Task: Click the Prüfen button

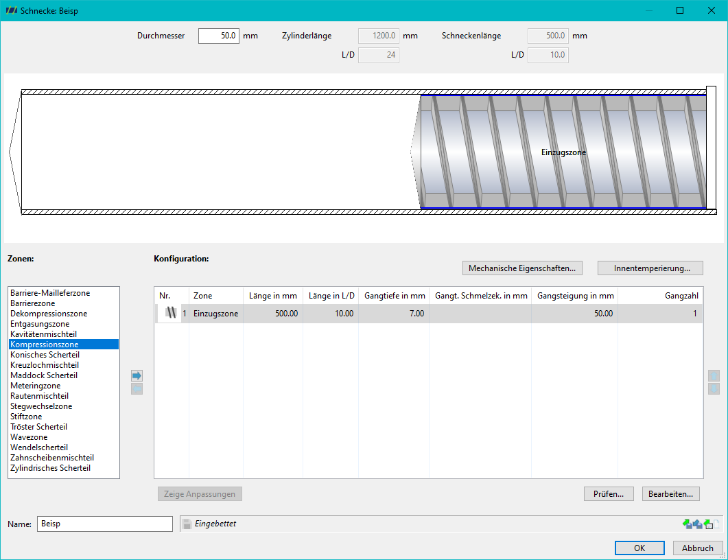Action: (x=609, y=493)
